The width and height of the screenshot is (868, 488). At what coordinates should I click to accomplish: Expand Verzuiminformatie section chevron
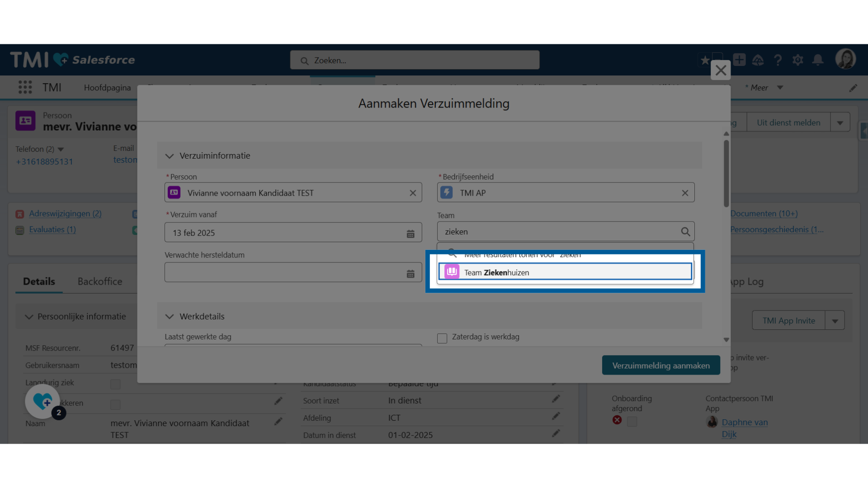(170, 155)
